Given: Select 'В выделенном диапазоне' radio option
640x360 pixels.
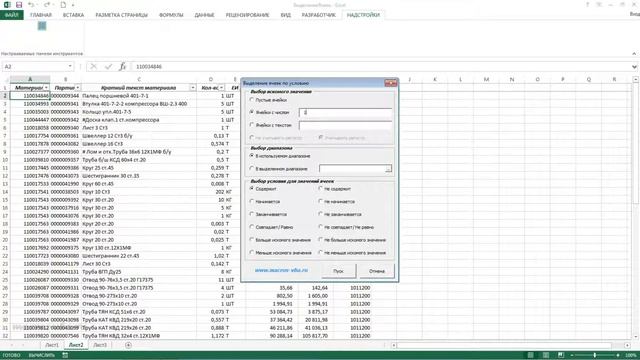Looking at the screenshot, I should 252,168.
